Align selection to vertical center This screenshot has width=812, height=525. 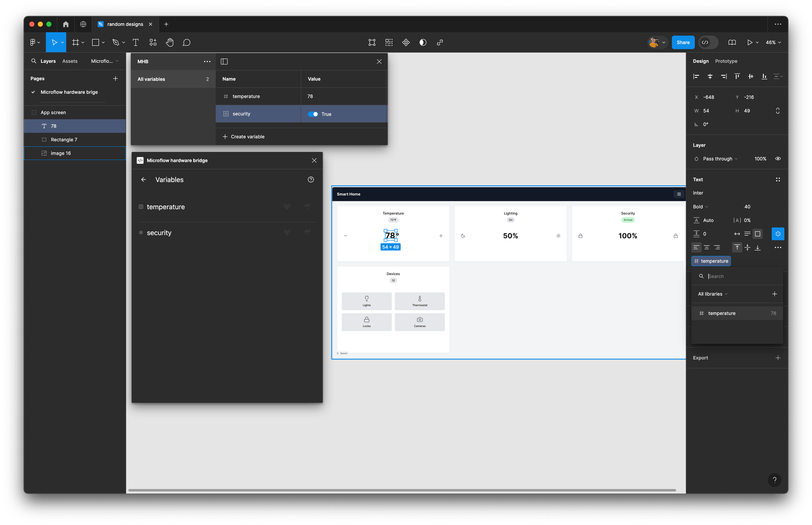point(751,76)
